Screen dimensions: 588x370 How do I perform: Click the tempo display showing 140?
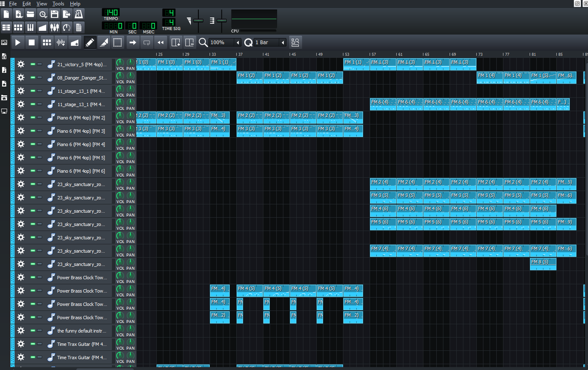(111, 12)
